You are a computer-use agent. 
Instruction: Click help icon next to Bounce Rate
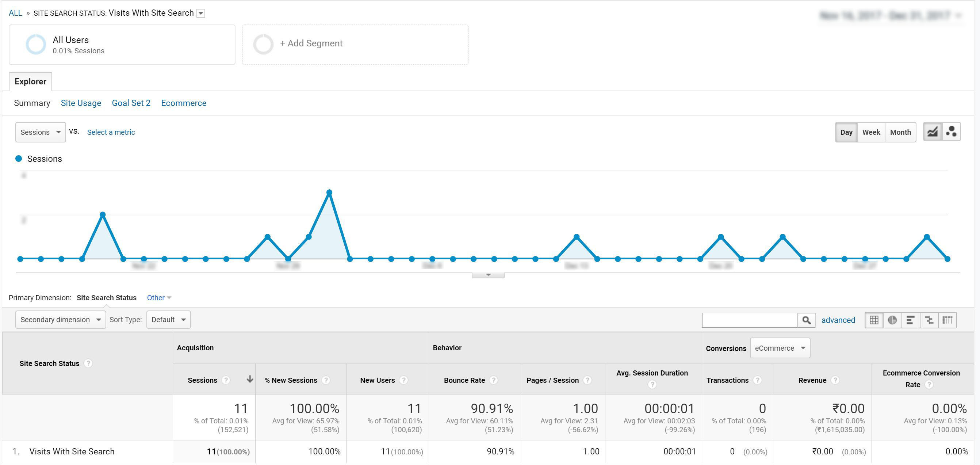[493, 380]
